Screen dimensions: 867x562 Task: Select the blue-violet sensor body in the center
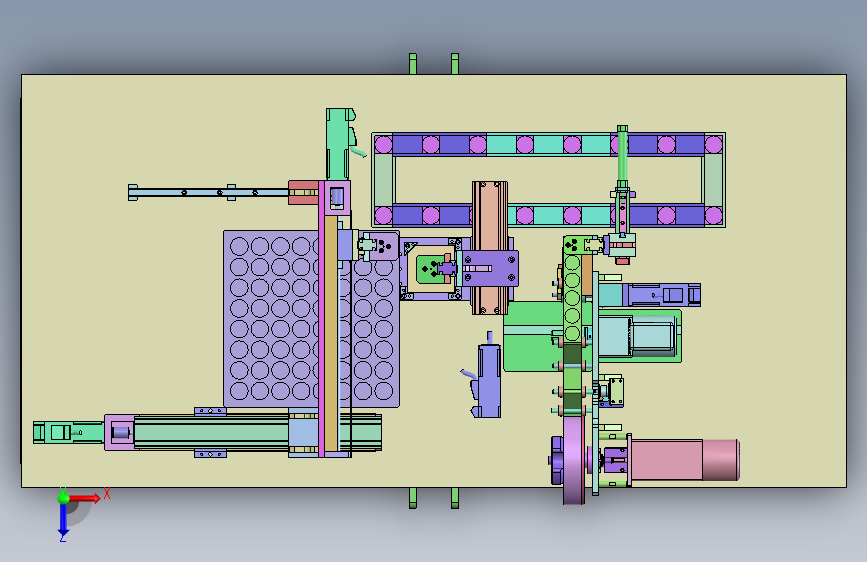489,379
